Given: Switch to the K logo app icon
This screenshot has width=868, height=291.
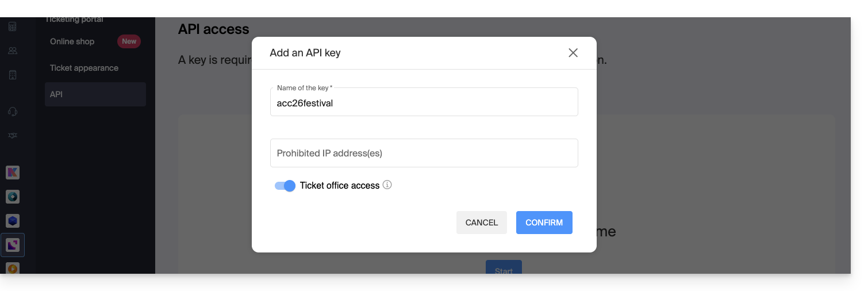Looking at the screenshot, I should 13,172.
